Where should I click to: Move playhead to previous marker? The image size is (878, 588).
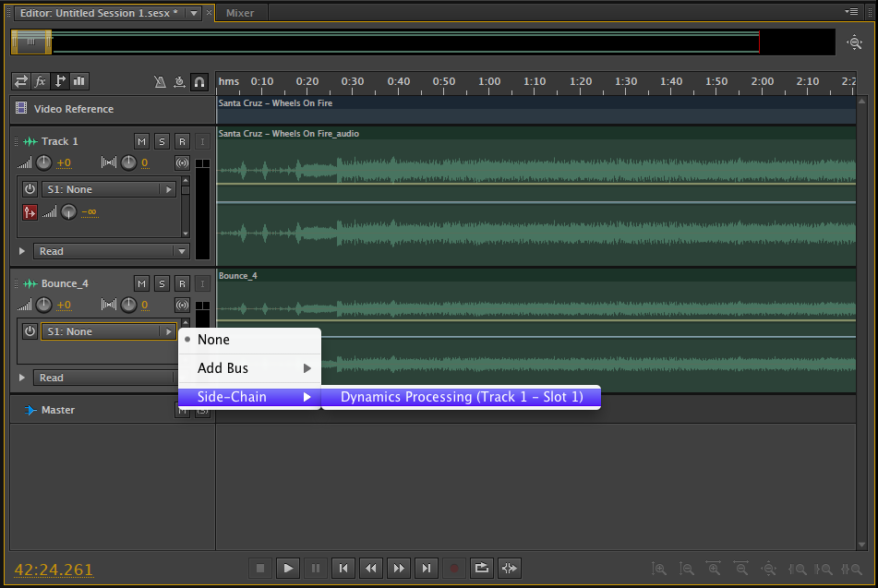coord(343,569)
